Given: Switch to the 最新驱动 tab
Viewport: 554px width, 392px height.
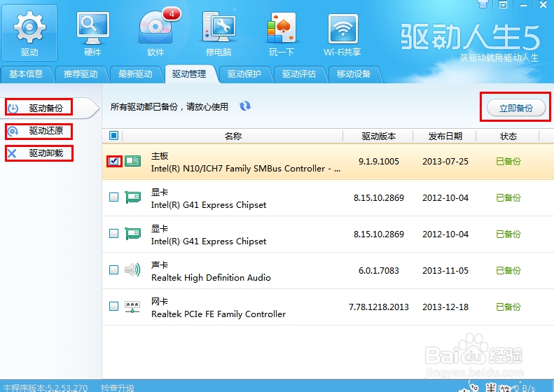Looking at the screenshot, I should tap(135, 74).
